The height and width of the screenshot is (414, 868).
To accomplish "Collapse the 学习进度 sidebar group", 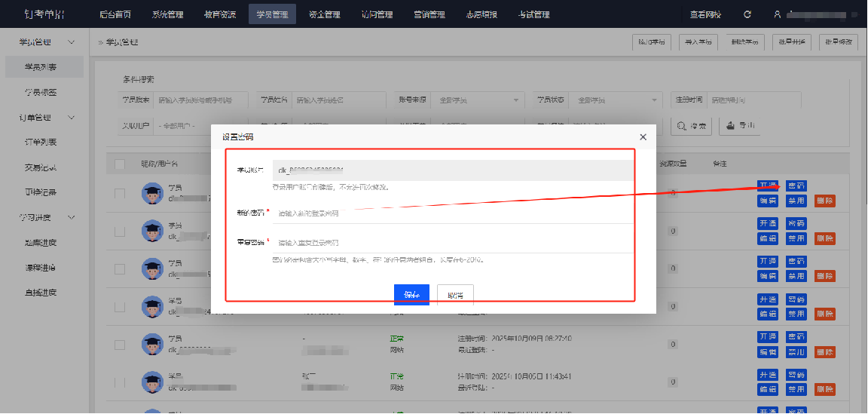I will tap(72, 217).
